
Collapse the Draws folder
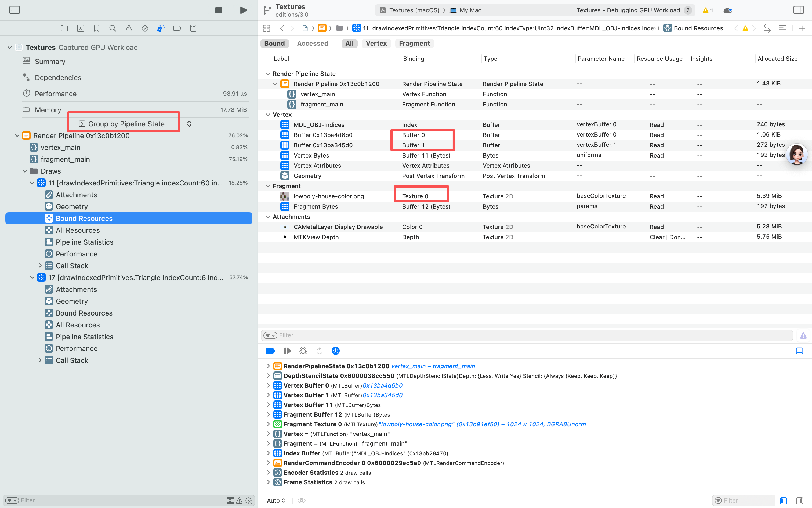pos(25,171)
